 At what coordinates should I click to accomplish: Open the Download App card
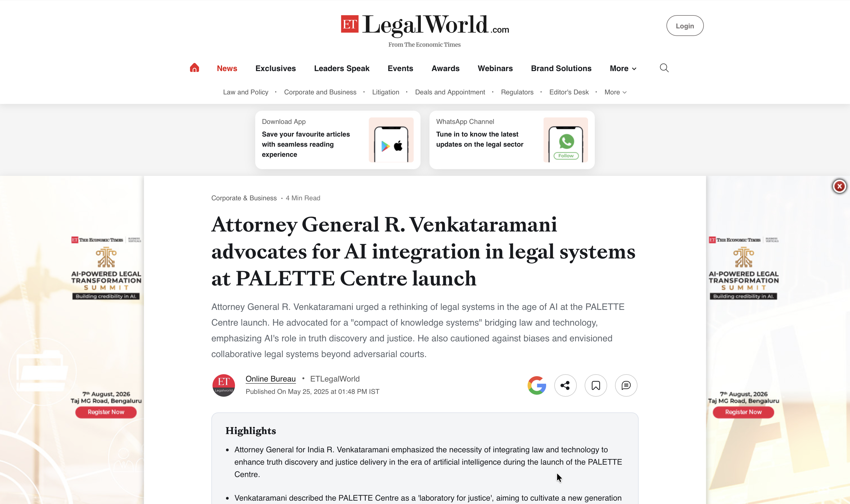[x=337, y=140]
